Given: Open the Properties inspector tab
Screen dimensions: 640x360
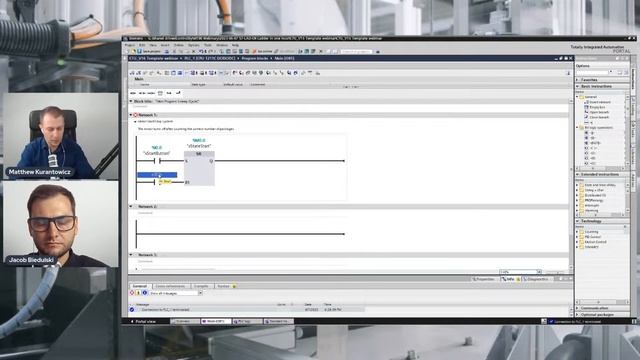Looking at the screenshot, I should 485,279.
